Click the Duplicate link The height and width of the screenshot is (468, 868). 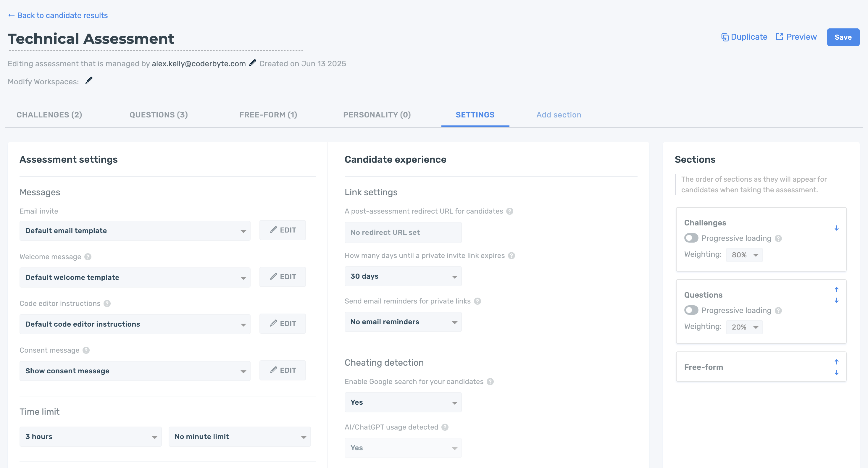click(x=744, y=37)
